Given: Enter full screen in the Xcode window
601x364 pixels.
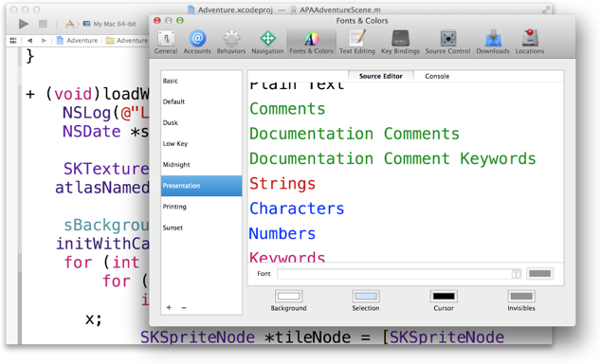Looking at the screenshot, I should point(546,10).
